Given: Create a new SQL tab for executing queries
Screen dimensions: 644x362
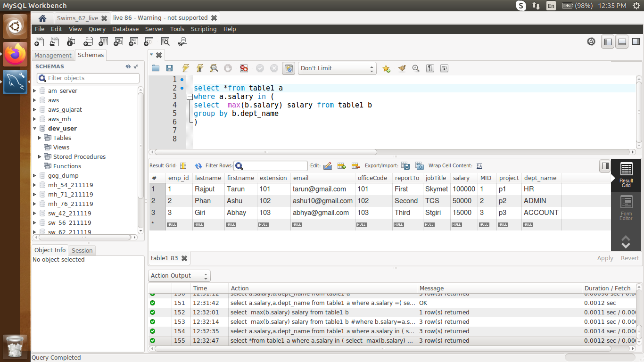Looking at the screenshot, I should point(39,41).
